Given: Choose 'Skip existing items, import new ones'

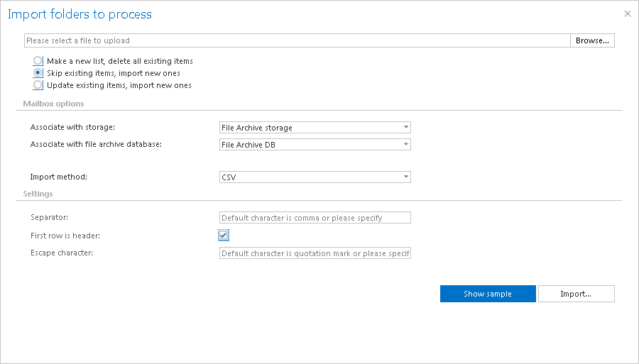Looking at the screenshot, I should [x=38, y=73].
